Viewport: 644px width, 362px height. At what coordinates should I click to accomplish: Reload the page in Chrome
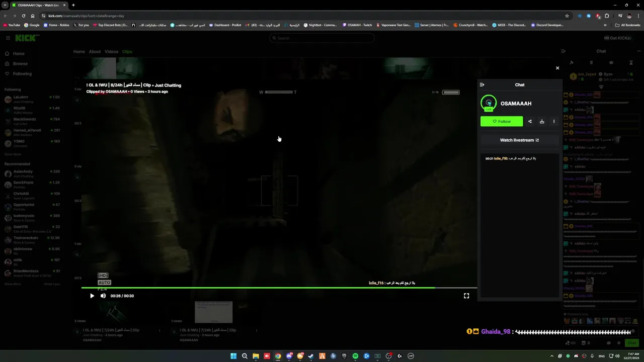(x=24, y=16)
